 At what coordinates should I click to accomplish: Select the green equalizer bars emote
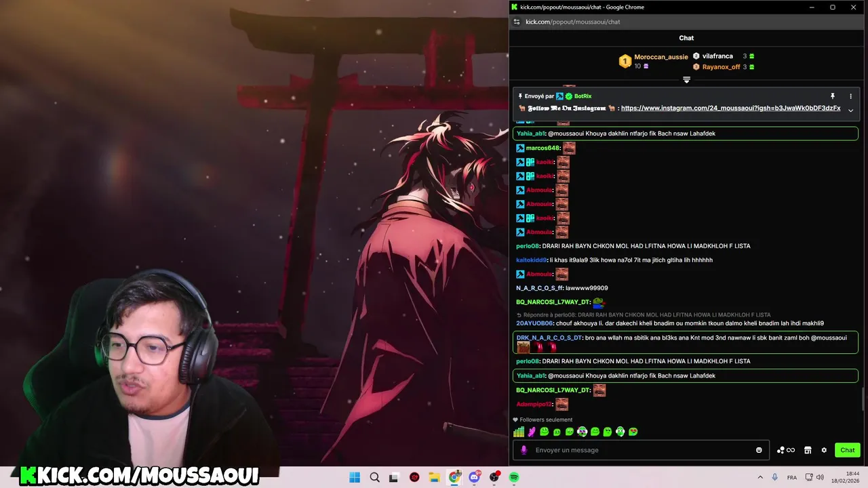click(519, 432)
